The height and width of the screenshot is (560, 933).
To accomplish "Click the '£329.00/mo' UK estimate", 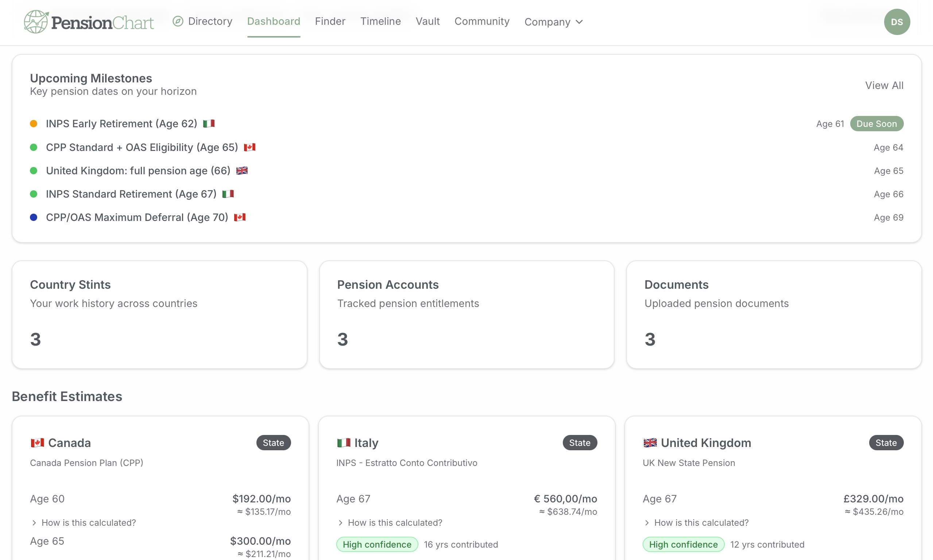I will [874, 499].
